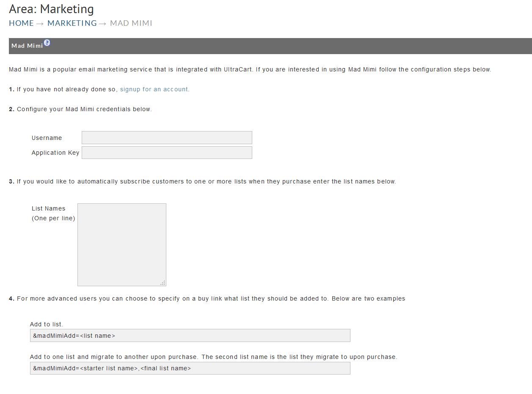Go to HOME breadcrumb link
532x394 pixels.
coord(21,23)
